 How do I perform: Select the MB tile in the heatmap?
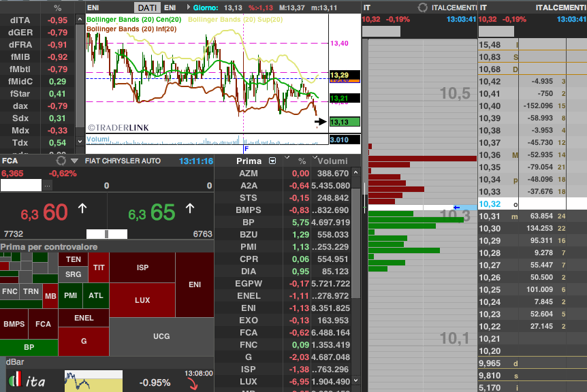(x=50, y=296)
